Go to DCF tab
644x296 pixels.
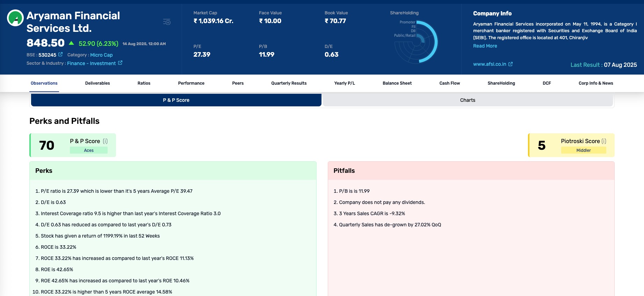[547, 83]
